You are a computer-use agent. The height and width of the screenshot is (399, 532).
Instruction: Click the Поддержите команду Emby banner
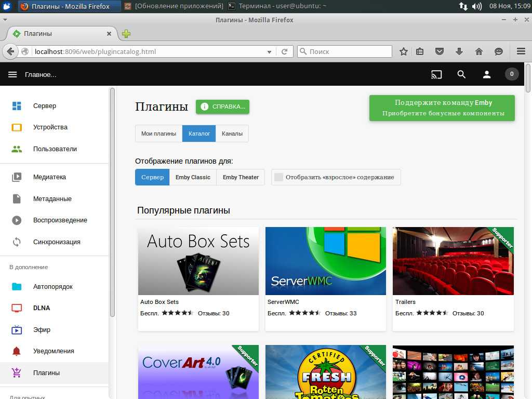click(x=442, y=108)
